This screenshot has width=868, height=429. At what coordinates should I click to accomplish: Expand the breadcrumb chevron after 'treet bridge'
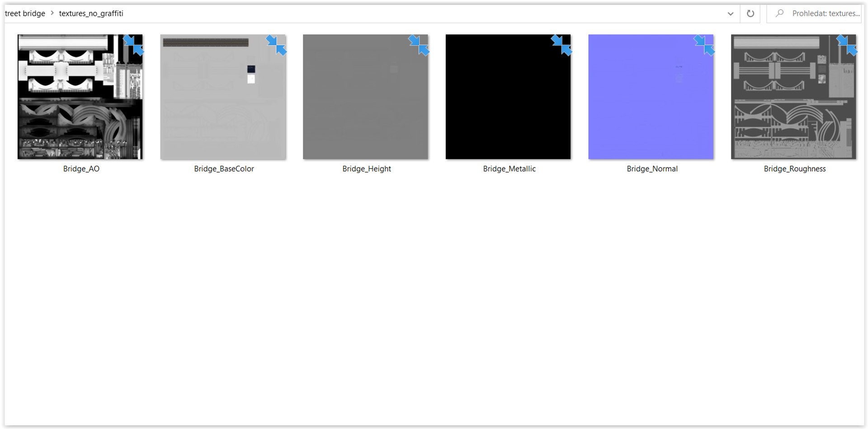point(52,14)
